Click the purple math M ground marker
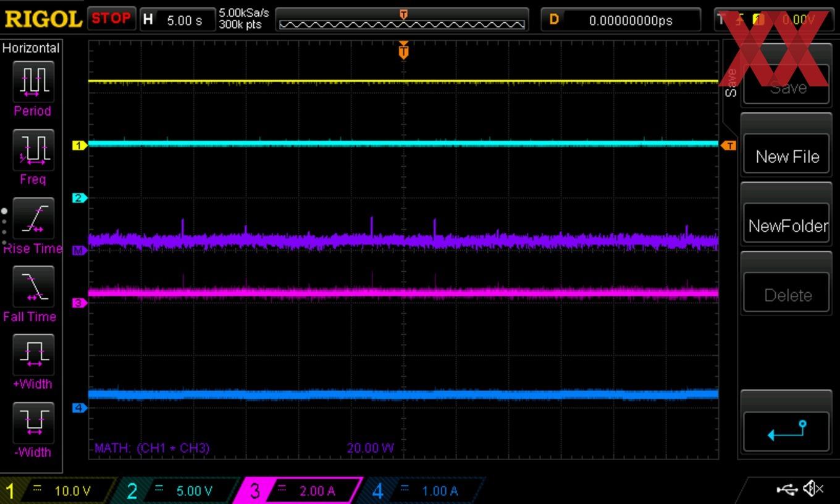 [x=80, y=250]
